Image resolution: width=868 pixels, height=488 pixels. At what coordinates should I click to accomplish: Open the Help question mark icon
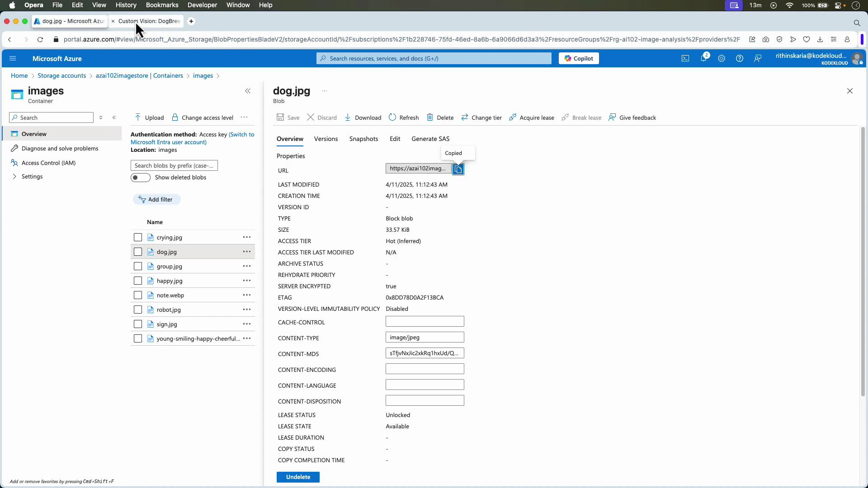pyautogui.click(x=740, y=58)
